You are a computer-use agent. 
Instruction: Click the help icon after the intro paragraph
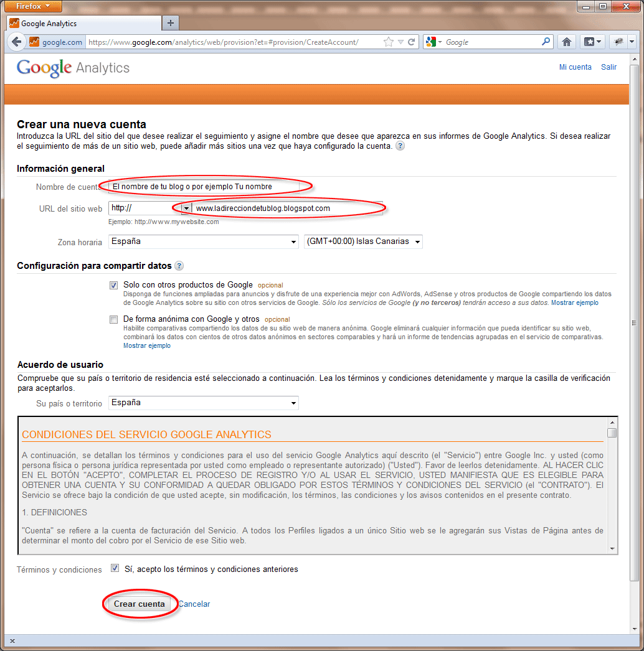[400, 146]
